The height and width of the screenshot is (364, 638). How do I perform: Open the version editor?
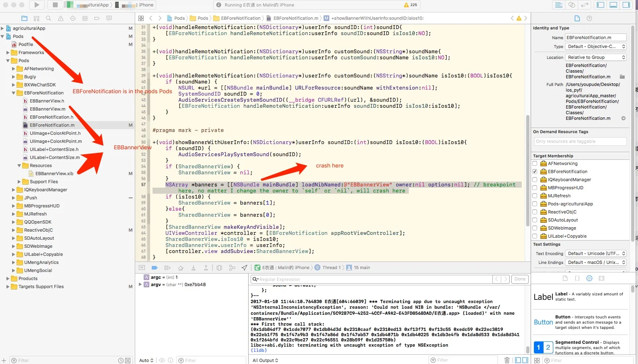585,5
